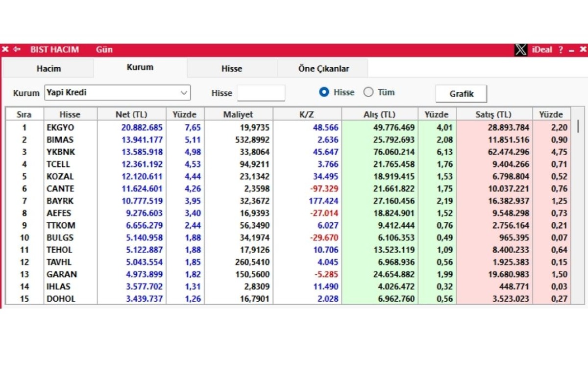Click maliyet value 94,9211 for TCELL
The width and height of the screenshot is (588, 368).
pos(255,164)
